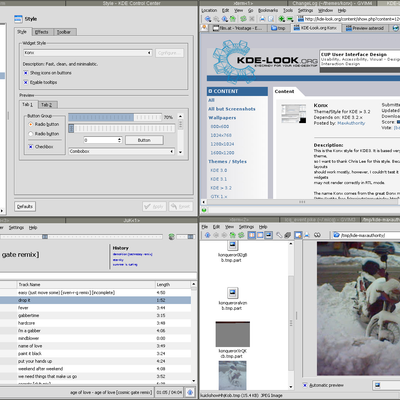400x400 pixels.
Task: Switch to Preview asteroid browser tab
Action: coord(365,28)
